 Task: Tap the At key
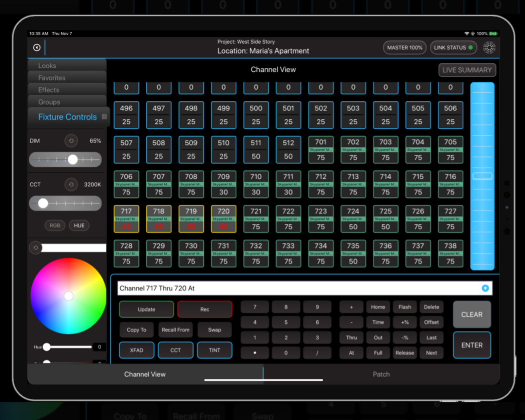[351, 353]
